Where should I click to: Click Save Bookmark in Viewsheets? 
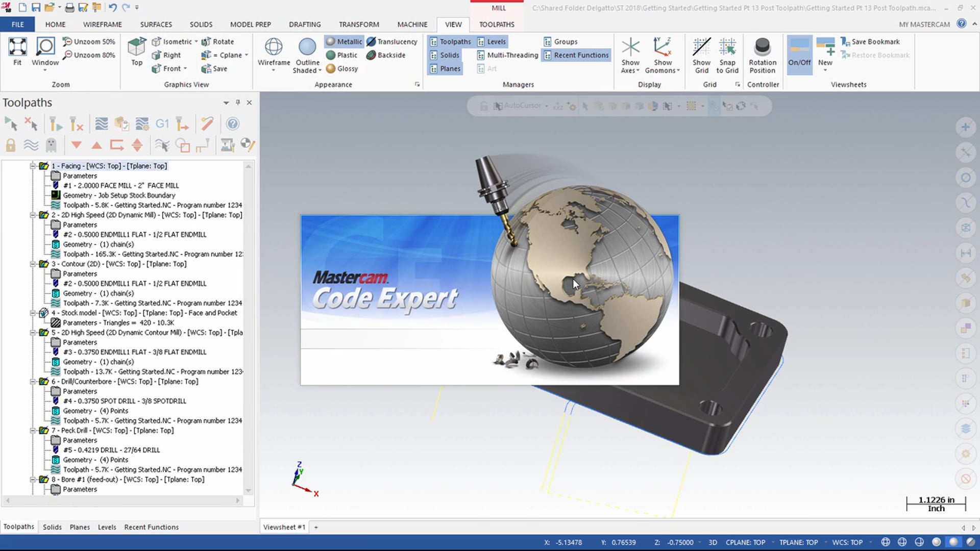pyautogui.click(x=870, y=42)
